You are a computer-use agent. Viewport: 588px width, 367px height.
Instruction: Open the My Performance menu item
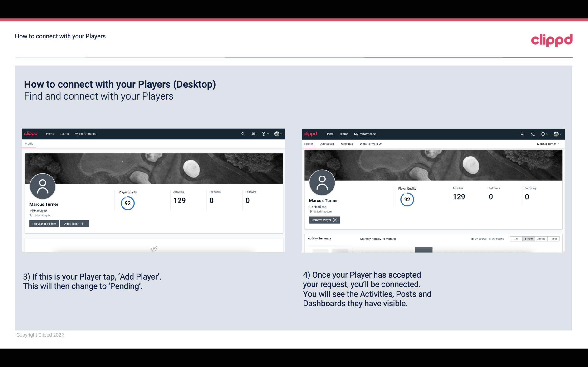[85, 134]
